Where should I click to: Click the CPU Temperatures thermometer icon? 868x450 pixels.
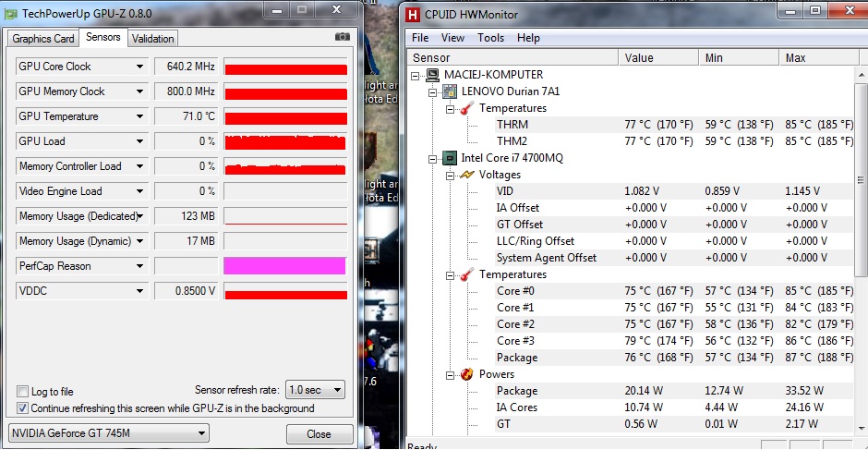[x=467, y=274]
